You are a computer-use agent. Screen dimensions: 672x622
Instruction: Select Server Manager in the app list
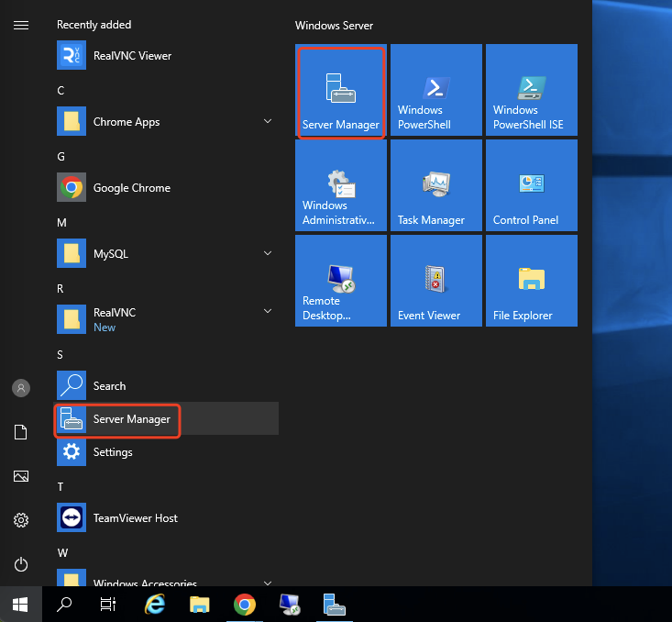coord(167,418)
